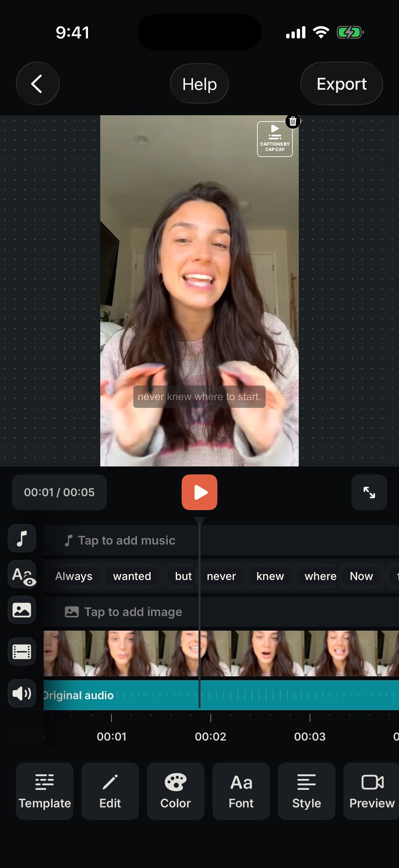
Task: Go back using the left chevron button
Action: coord(37,83)
